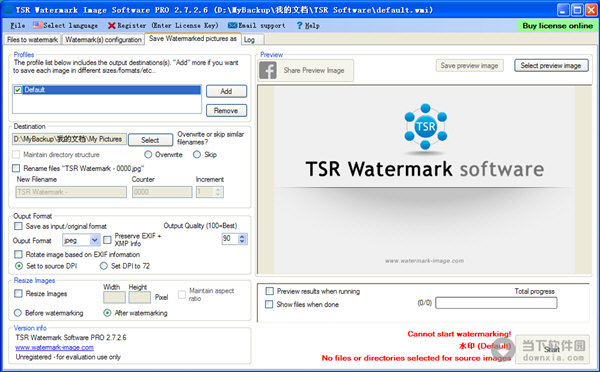This screenshot has height=372, width=600.
Task: Switch to Watermark(s) configuration tab
Action: (103, 39)
